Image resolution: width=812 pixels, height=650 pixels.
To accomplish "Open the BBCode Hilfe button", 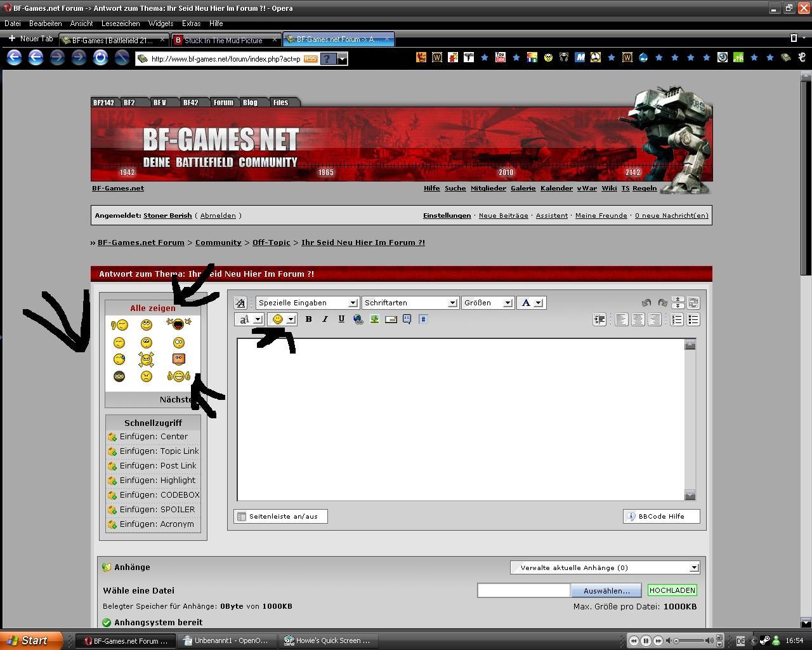I will click(661, 516).
